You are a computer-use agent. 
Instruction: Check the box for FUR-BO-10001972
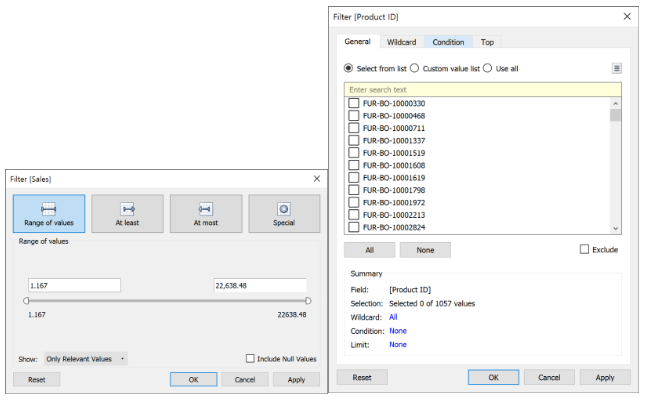click(354, 202)
